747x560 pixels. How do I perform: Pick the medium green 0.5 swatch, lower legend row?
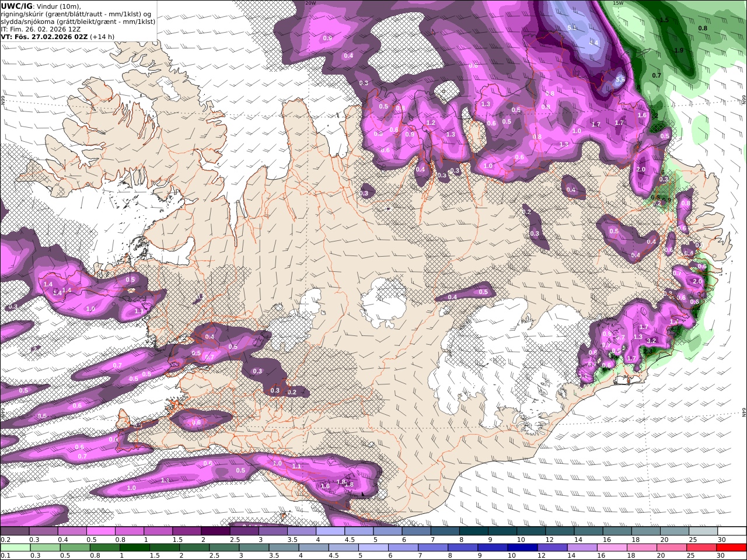click(75, 547)
